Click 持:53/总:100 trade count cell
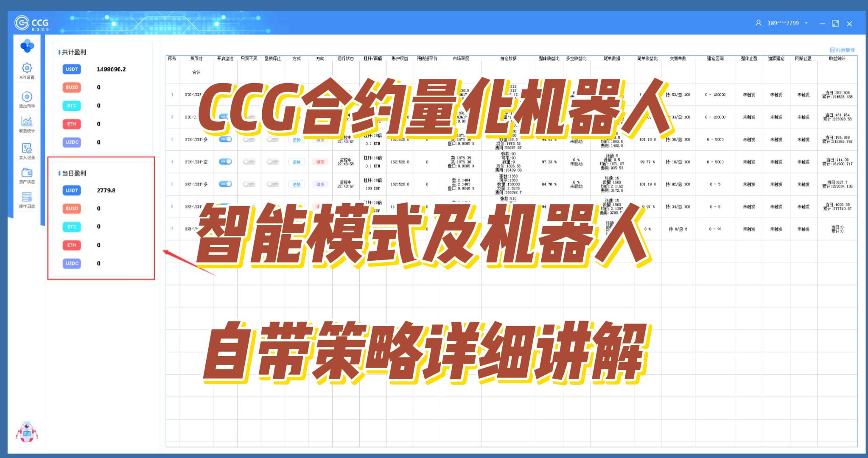Image resolution: width=868 pixels, height=458 pixels. tap(678, 95)
